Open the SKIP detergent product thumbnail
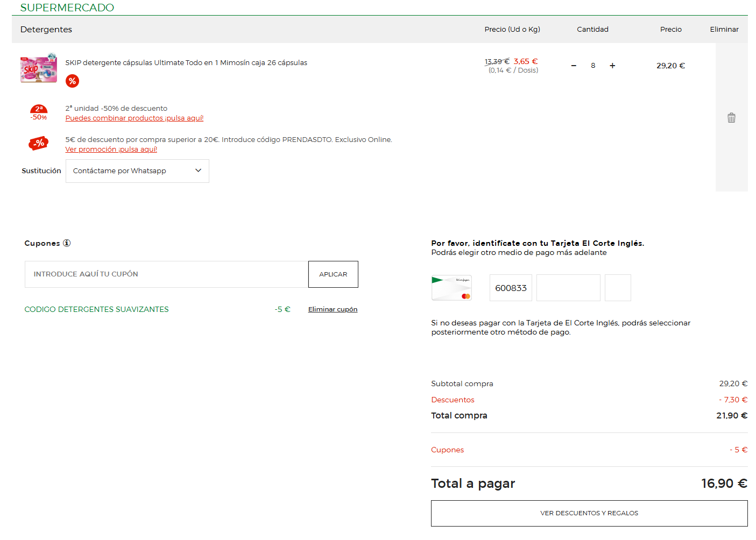The width and height of the screenshot is (756, 540). pyautogui.click(x=39, y=68)
